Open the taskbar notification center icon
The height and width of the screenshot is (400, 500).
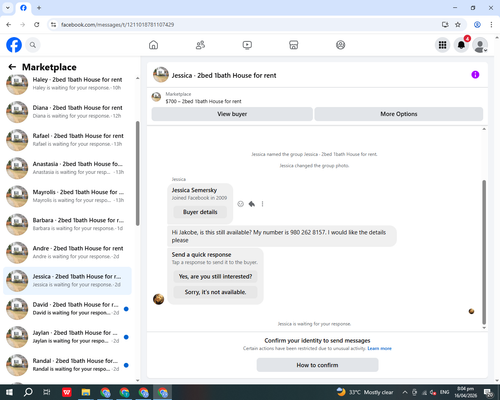[489, 393]
